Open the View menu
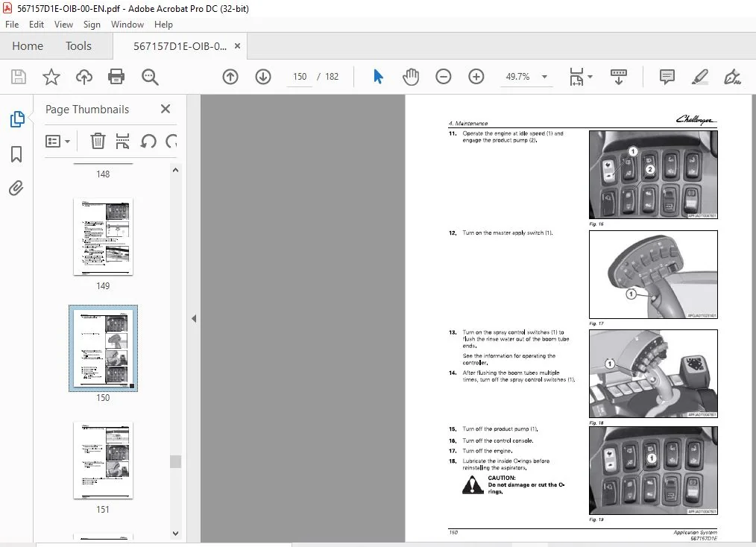Screen dimensions: 756x547 click(x=63, y=25)
